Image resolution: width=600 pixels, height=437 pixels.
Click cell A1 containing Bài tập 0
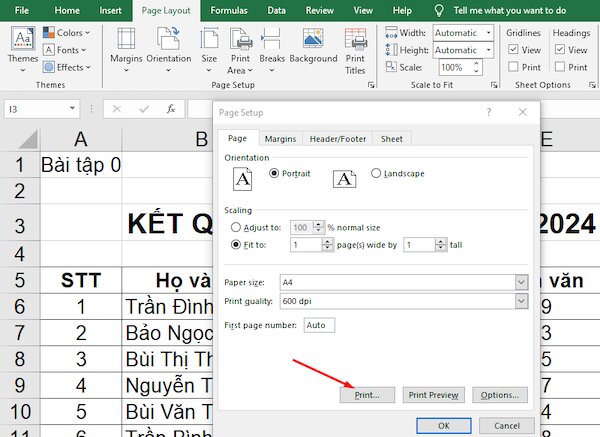point(81,165)
